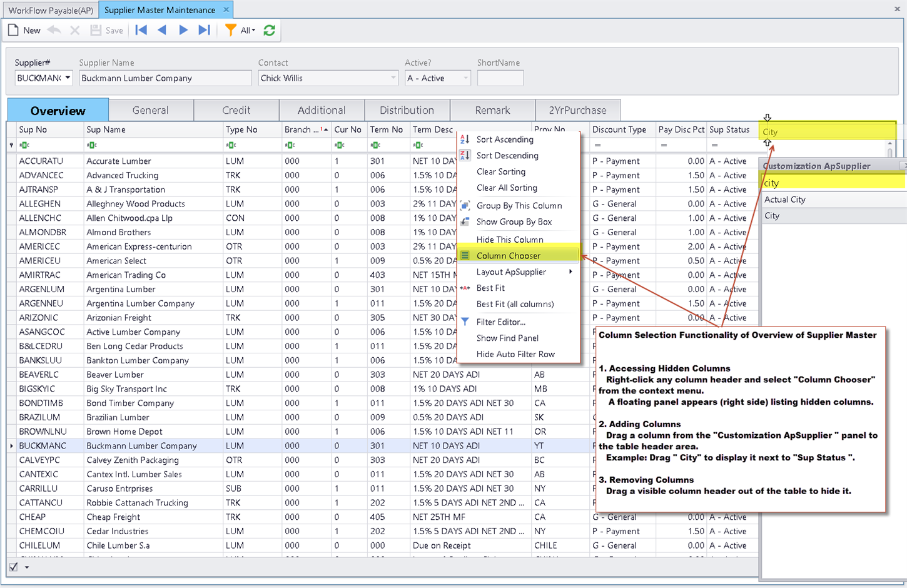Choose Sort Descending from context menu

pos(507,156)
